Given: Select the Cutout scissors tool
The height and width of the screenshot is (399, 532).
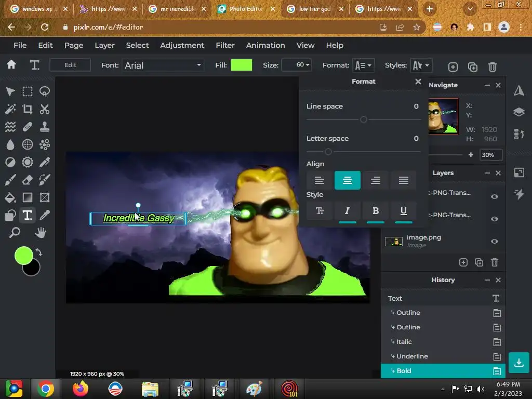Looking at the screenshot, I should pos(45,109).
